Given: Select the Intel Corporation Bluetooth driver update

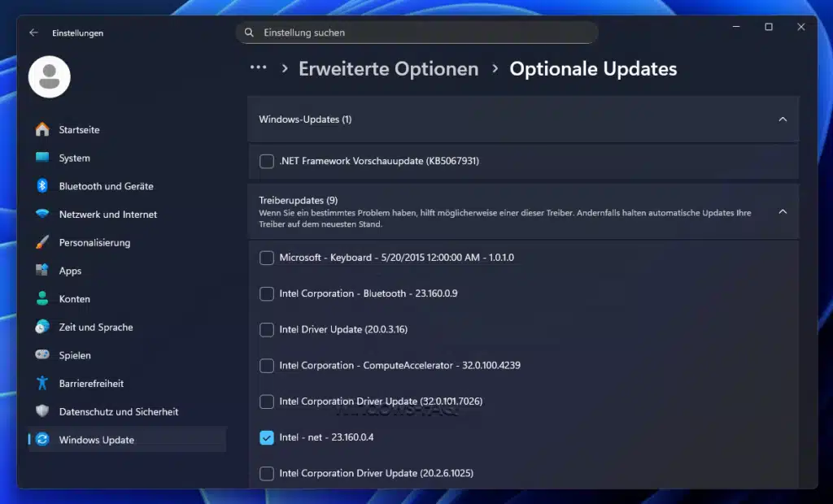Looking at the screenshot, I should [x=266, y=293].
